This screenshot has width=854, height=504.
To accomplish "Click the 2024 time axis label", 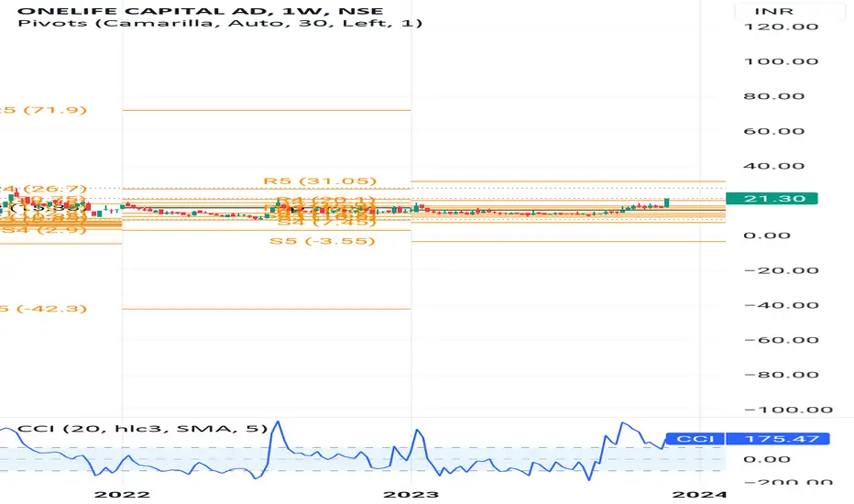I will pos(700,495).
